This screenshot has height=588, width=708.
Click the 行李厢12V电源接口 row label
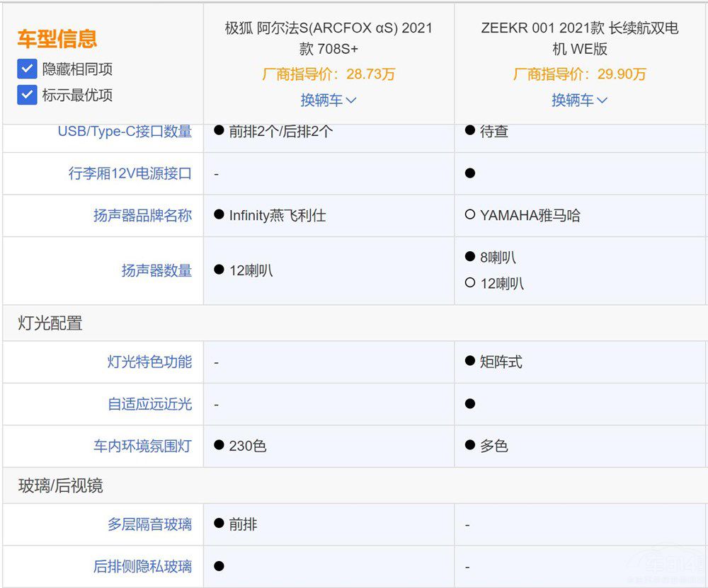[130, 173]
